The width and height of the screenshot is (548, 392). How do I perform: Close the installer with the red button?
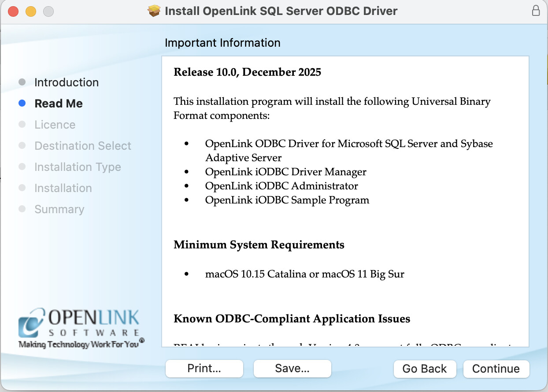13,11
